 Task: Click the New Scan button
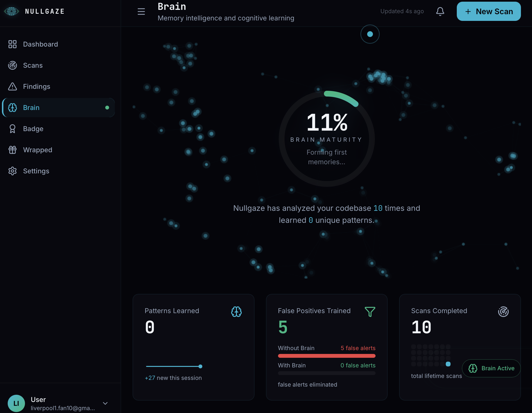[489, 11]
